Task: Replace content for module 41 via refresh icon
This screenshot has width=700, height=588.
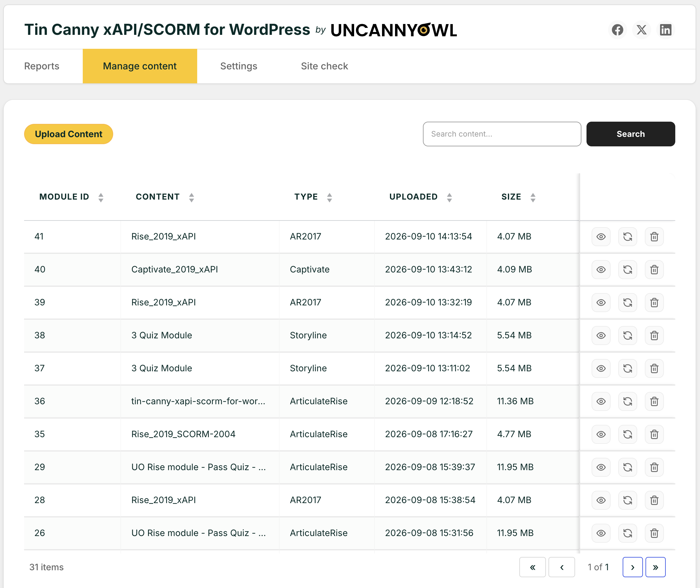Action: click(628, 237)
